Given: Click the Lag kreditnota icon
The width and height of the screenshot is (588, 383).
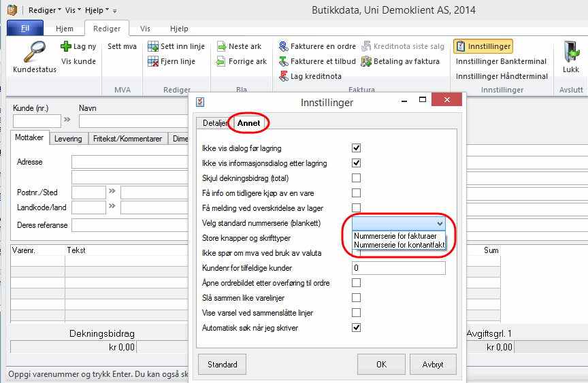Looking at the screenshot, I should click(x=284, y=76).
